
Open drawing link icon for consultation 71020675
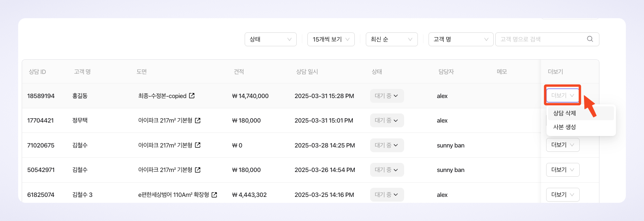click(198, 145)
